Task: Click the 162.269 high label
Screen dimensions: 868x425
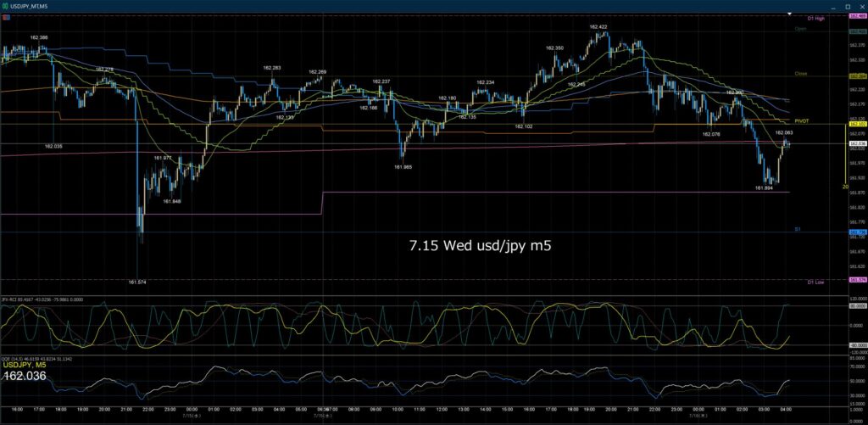Action: tap(317, 72)
